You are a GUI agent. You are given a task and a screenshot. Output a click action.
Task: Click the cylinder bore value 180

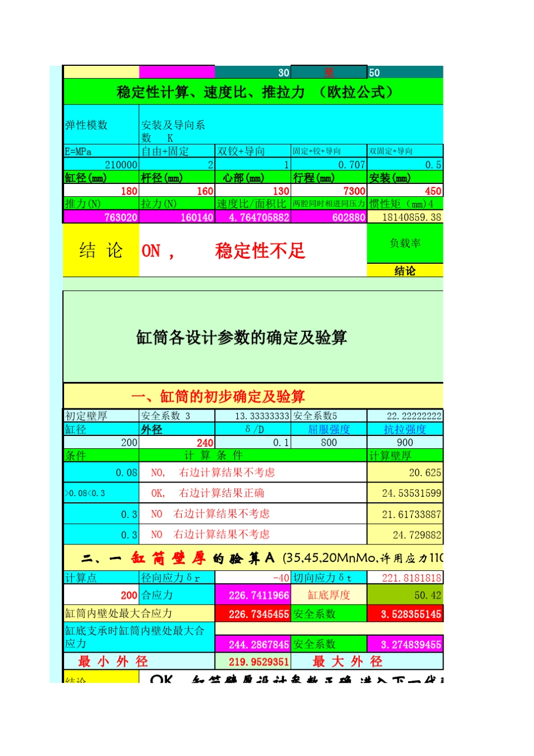pyautogui.click(x=101, y=191)
